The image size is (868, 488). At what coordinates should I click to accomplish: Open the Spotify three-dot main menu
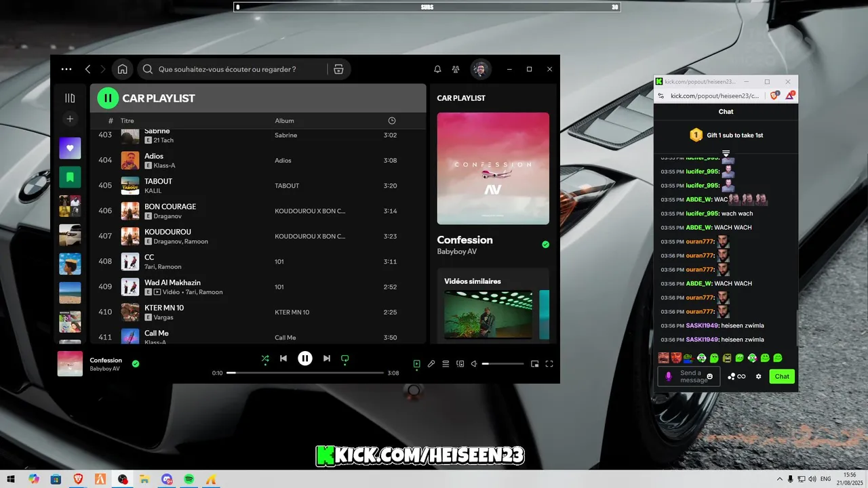(66, 69)
